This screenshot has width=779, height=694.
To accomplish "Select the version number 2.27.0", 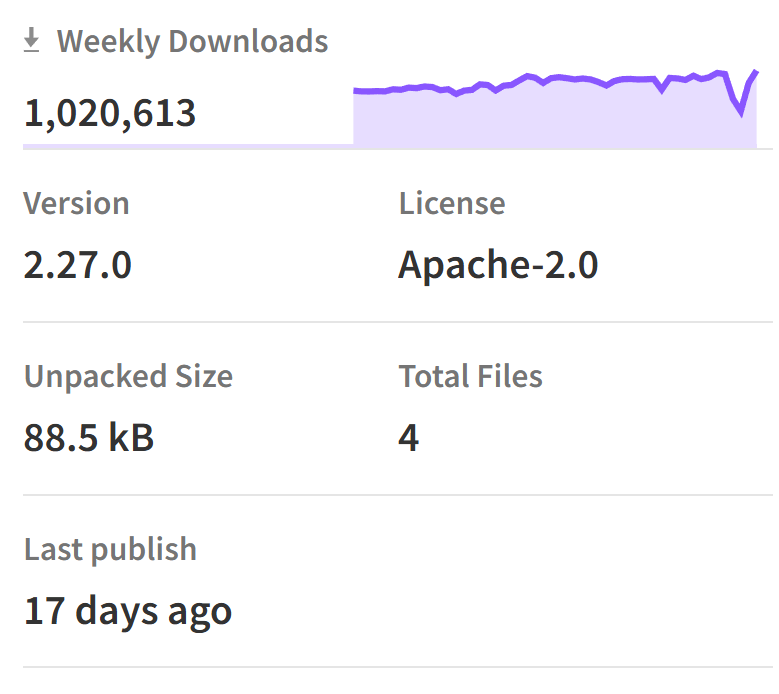I will [78, 265].
